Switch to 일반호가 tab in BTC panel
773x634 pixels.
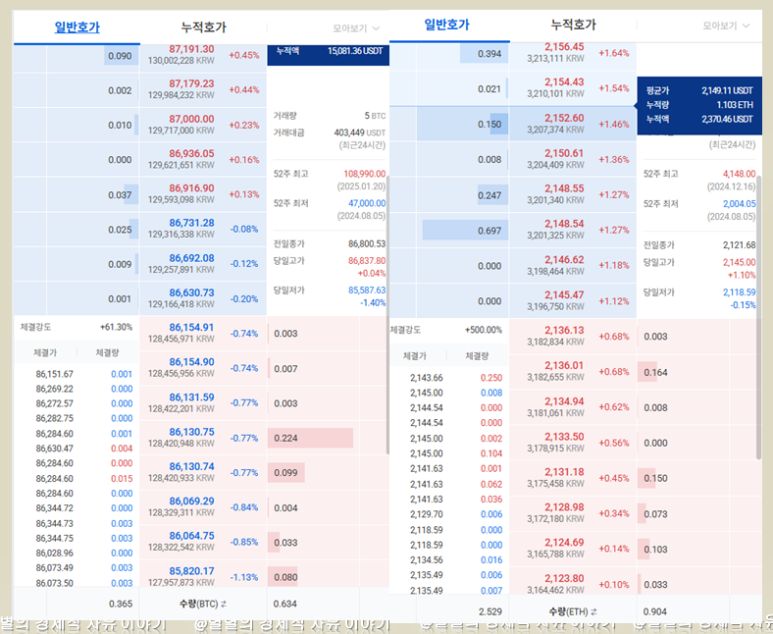click(x=77, y=27)
